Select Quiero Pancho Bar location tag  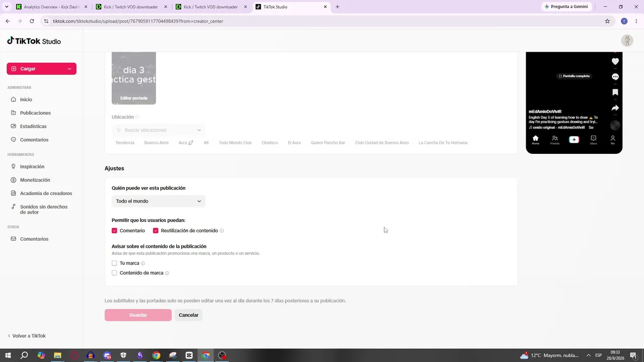coord(328,143)
